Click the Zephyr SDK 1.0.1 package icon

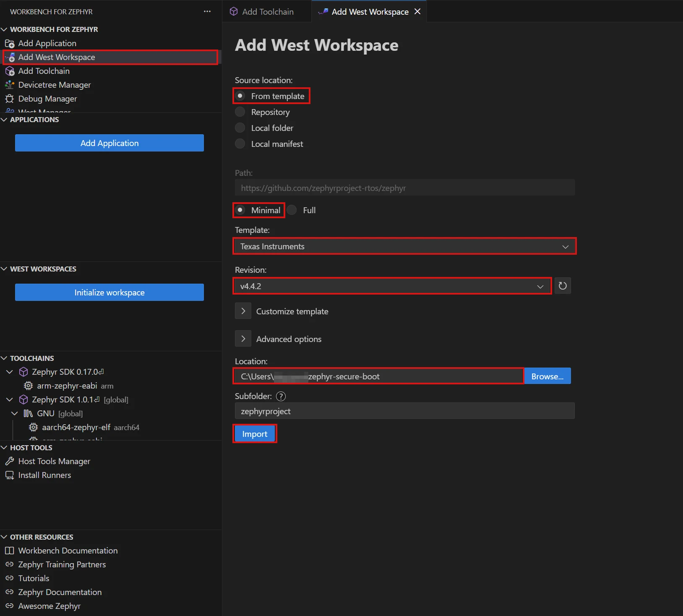point(23,400)
